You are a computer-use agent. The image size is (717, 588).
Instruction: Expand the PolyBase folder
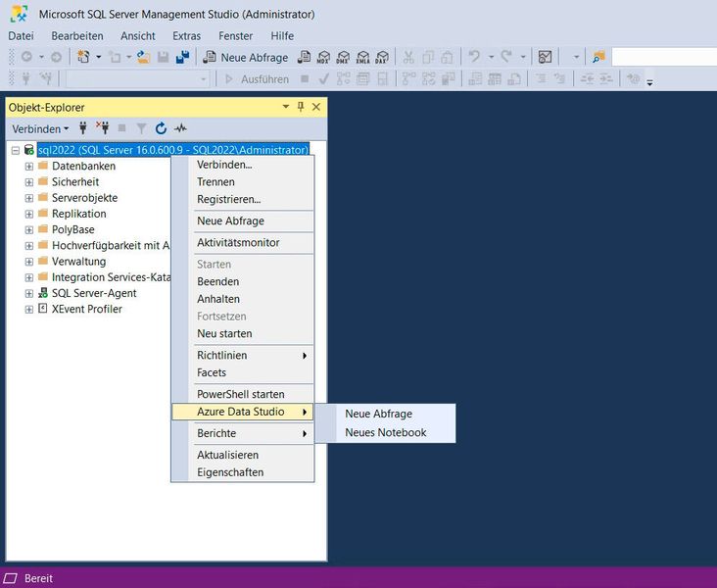28,229
